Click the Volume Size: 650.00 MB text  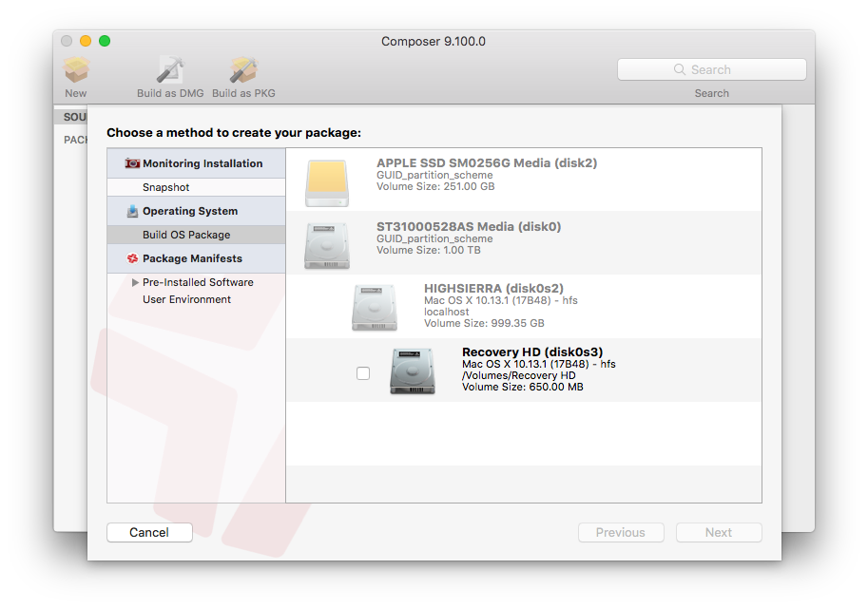click(523, 387)
